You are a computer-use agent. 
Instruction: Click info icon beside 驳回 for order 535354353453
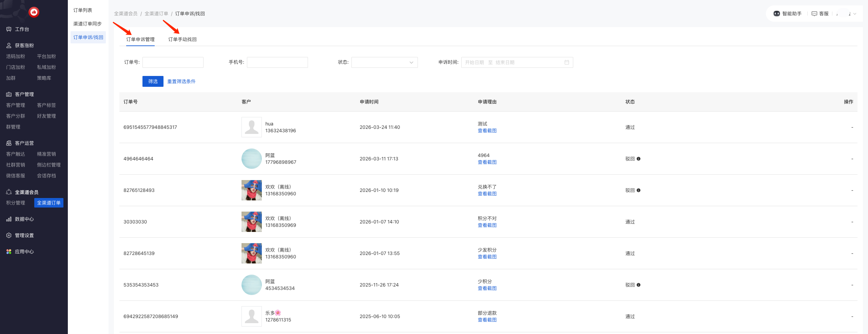pos(638,285)
